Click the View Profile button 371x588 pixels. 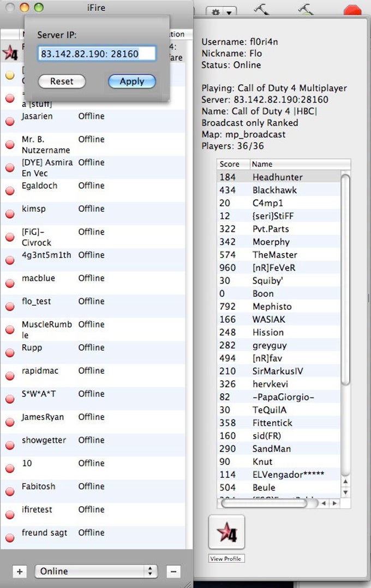point(226,559)
